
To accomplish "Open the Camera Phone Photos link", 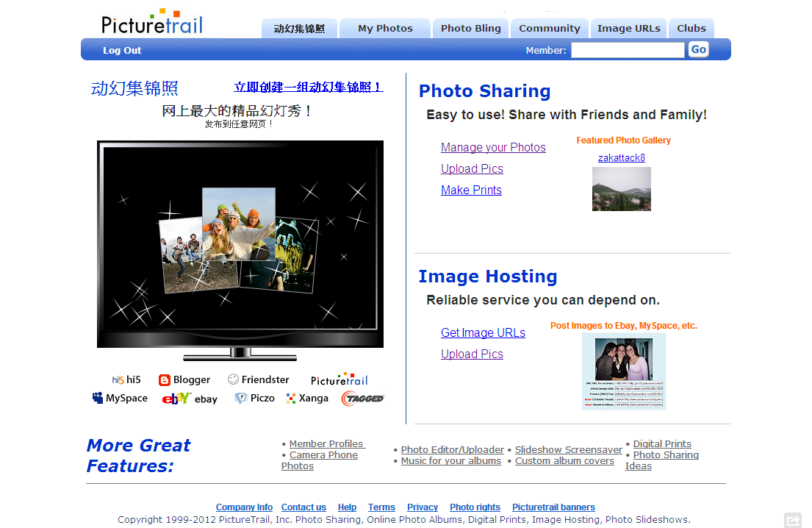I will [320, 460].
